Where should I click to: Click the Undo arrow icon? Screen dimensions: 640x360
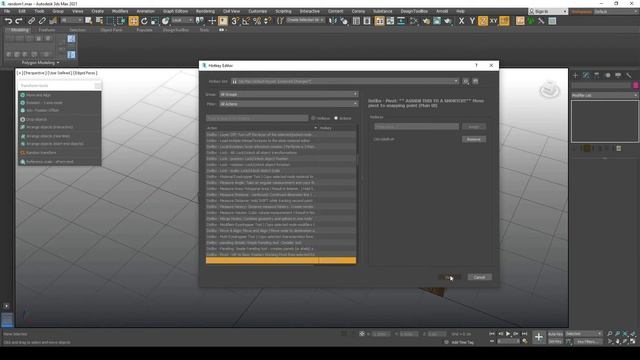click(8, 21)
